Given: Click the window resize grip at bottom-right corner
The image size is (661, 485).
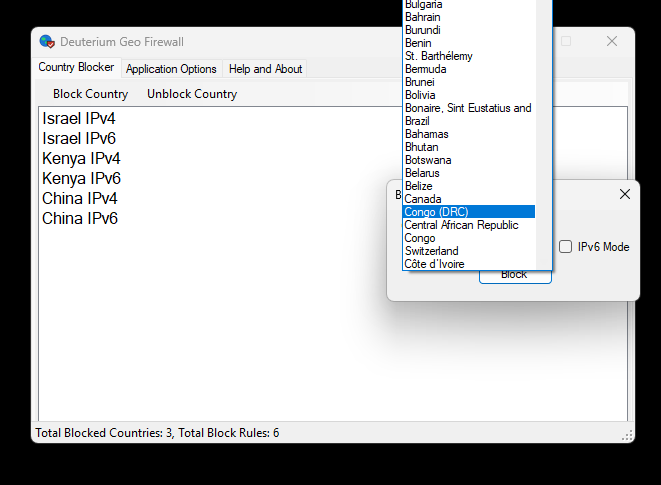Looking at the screenshot, I should 627,435.
